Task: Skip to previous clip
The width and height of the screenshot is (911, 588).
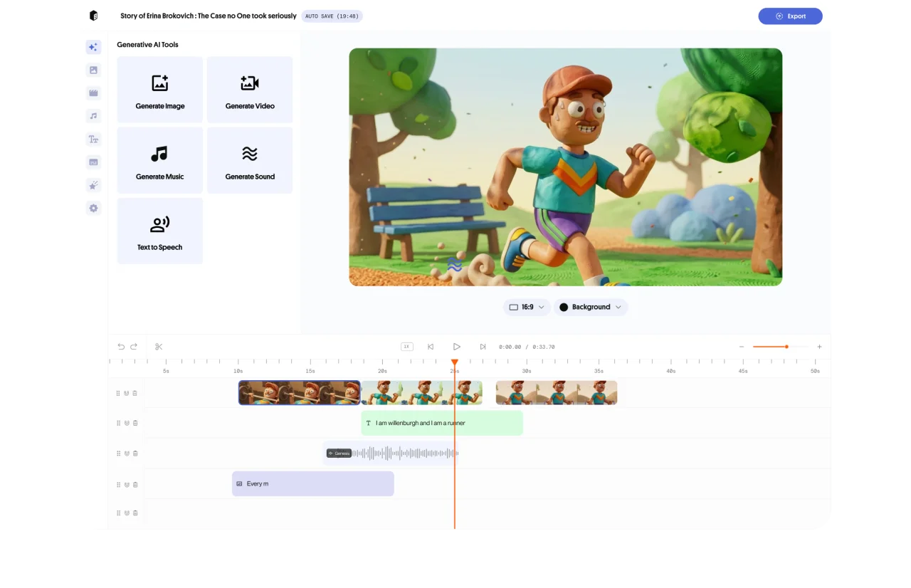Action: (x=431, y=347)
